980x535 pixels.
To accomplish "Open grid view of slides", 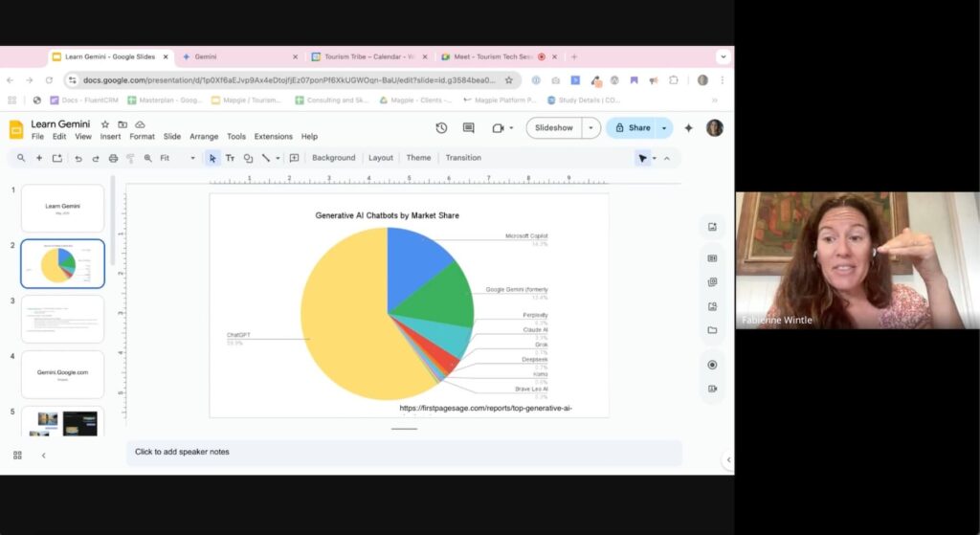I will point(17,455).
